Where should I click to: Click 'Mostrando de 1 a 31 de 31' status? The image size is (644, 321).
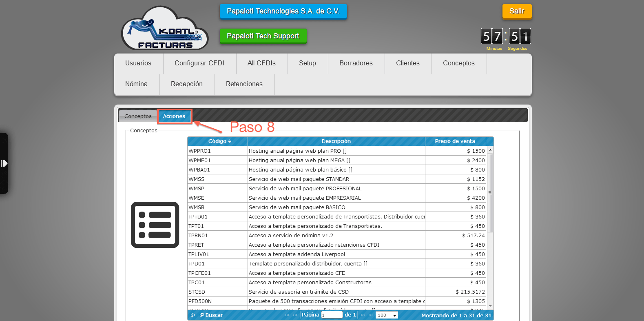coord(456,315)
